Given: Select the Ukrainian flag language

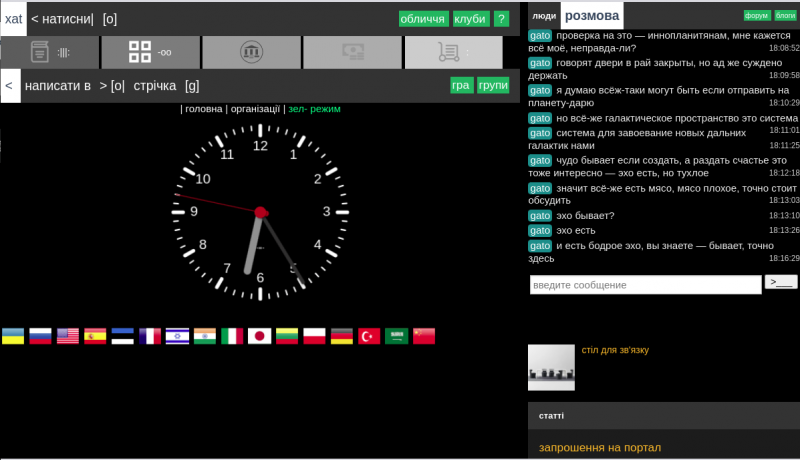Looking at the screenshot, I should [13, 336].
